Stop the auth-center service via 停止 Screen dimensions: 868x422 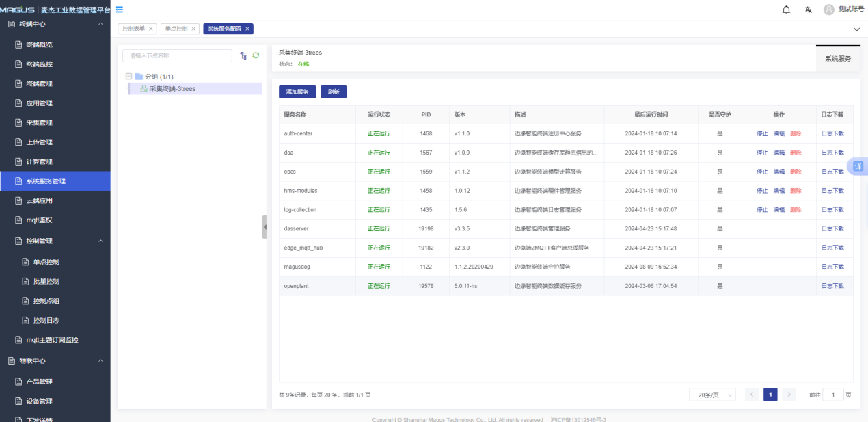point(762,133)
